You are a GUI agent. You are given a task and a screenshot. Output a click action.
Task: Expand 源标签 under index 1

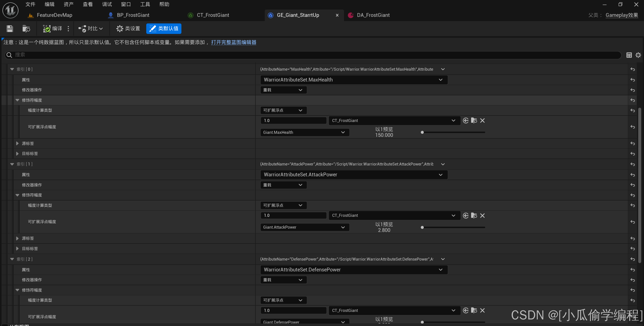point(17,238)
